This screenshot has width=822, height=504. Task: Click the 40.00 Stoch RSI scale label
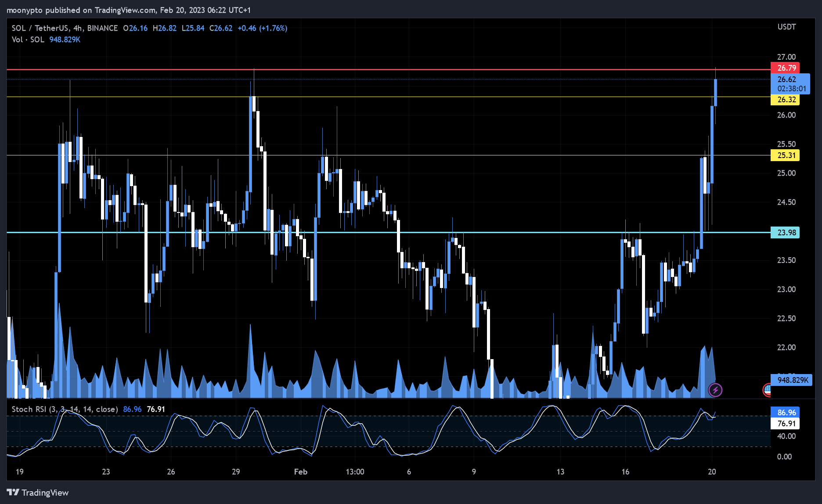[x=786, y=436]
